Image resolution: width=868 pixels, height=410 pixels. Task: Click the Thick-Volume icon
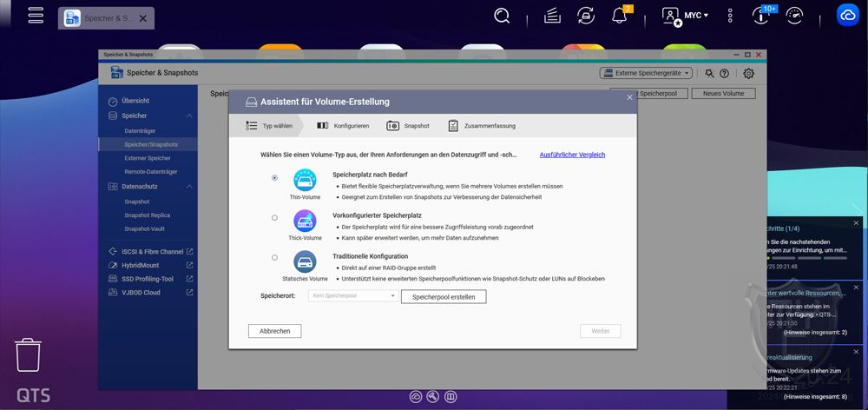(305, 221)
